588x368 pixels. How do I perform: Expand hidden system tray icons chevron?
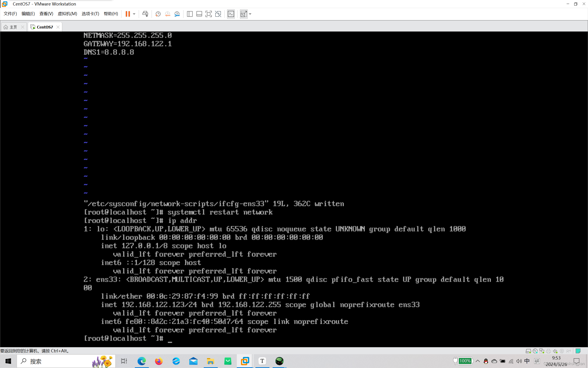tap(478, 361)
